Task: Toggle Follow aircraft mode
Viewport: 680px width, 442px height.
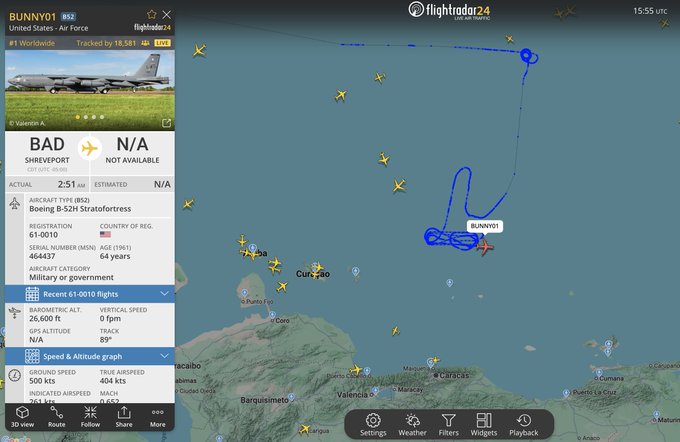Action: click(x=90, y=417)
